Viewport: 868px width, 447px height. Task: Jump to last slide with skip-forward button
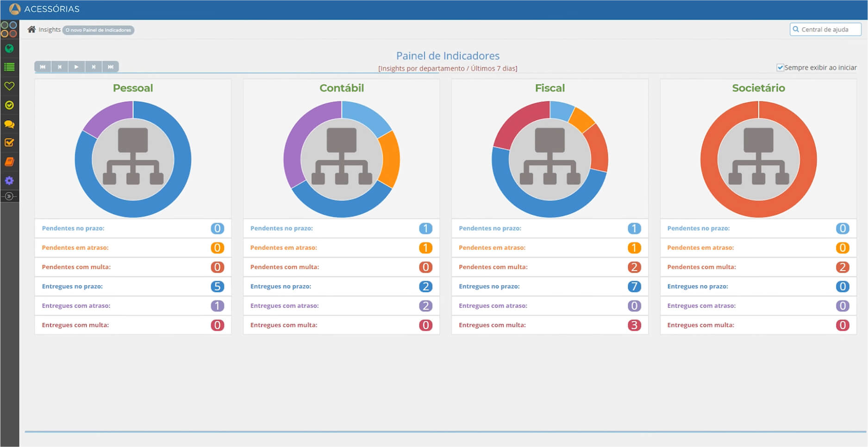111,67
